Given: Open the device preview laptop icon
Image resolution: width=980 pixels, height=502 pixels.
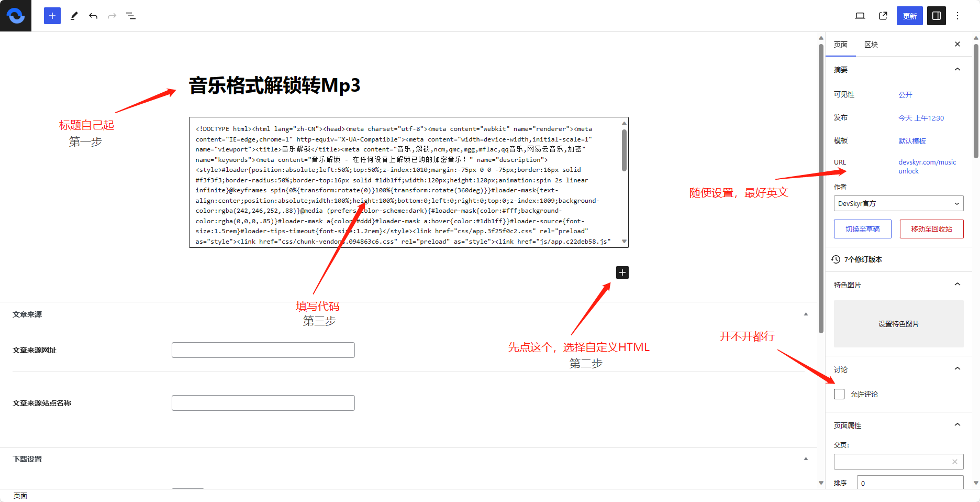Looking at the screenshot, I should tap(860, 16).
